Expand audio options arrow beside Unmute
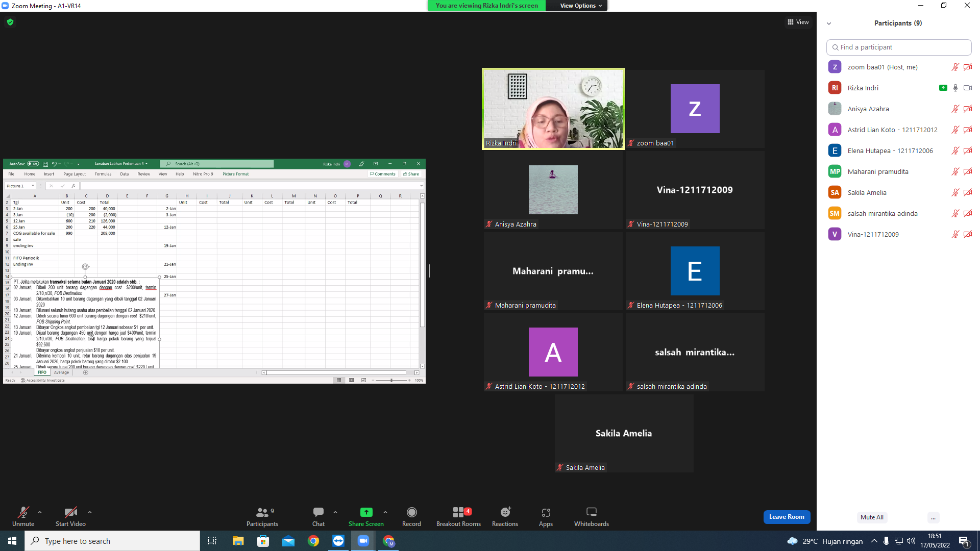Viewport: 980px width, 551px height. (x=40, y=512)
